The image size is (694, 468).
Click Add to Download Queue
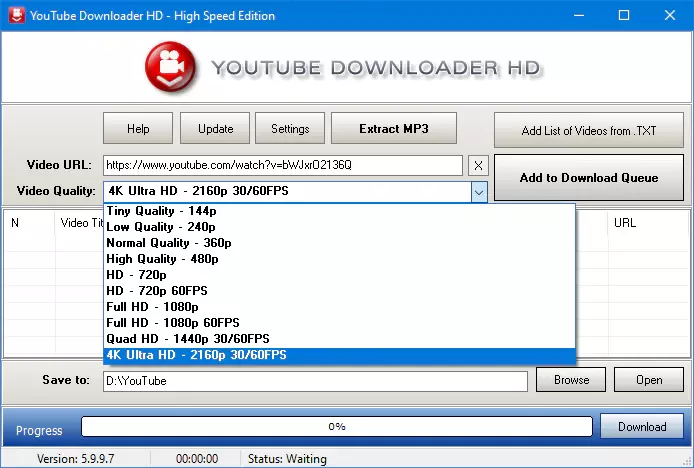pos(588,178)
